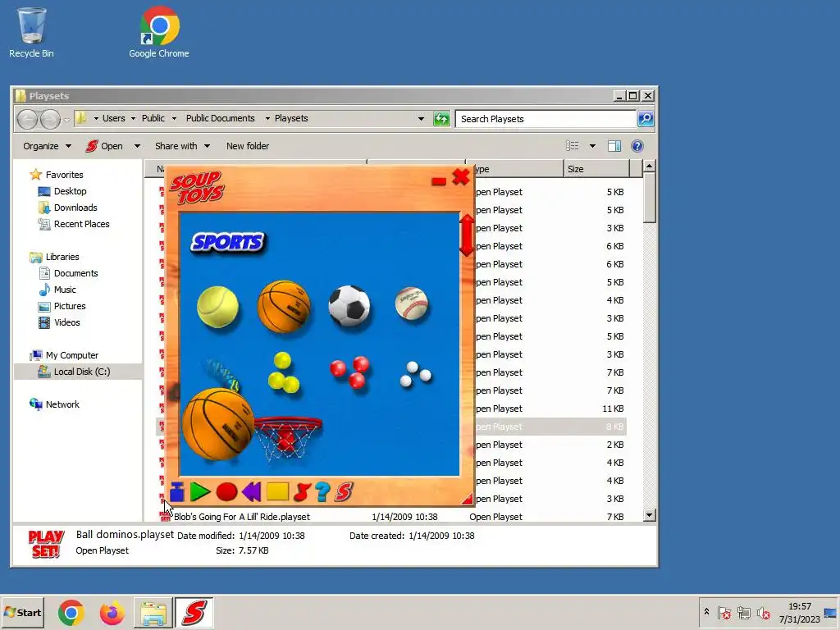Pick the three yellow balls toy
Screen dimensions: 840x630
click(x=283, y=372)
